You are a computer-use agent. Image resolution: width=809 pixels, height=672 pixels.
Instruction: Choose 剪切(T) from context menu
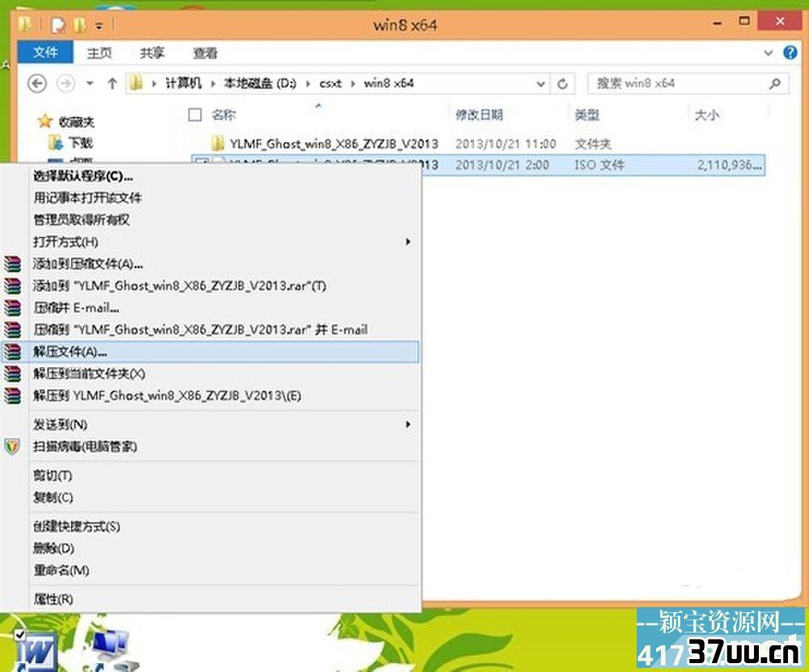(53, 475)
